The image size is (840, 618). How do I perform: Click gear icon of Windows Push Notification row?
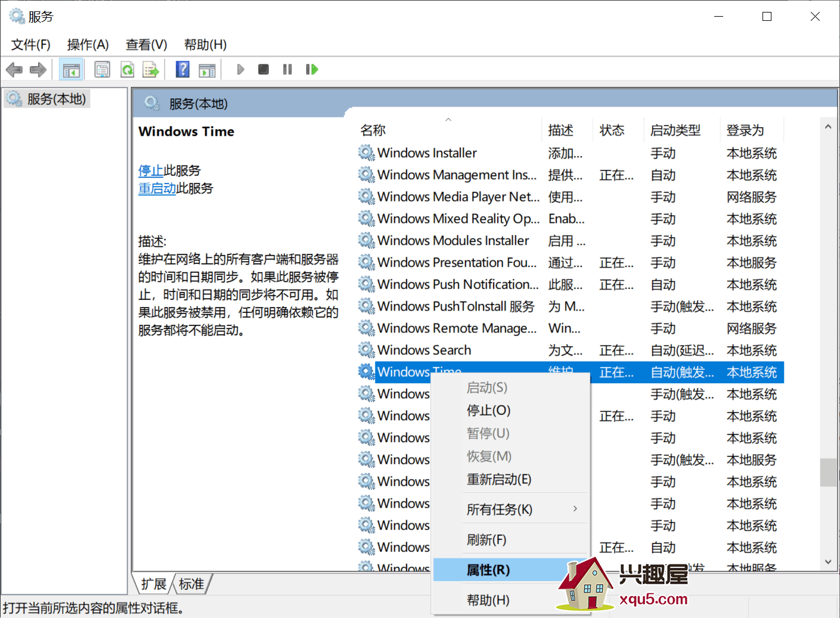coord(366,284)
